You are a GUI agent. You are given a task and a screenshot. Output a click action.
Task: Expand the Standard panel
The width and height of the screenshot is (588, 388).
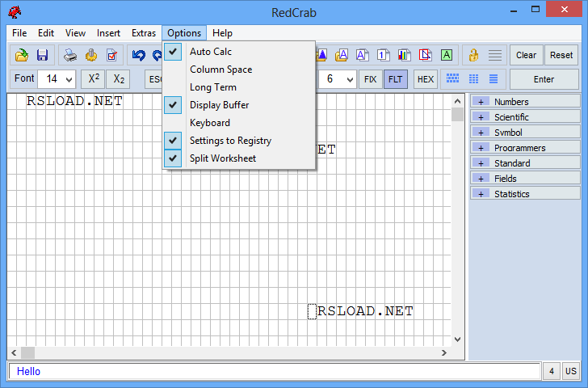[x=525, y=163]
